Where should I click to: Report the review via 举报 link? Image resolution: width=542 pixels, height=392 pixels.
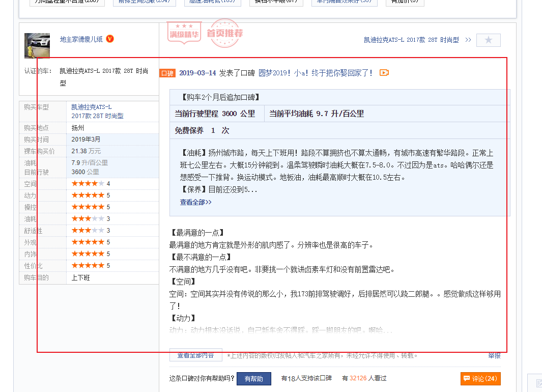coord(494,355)
